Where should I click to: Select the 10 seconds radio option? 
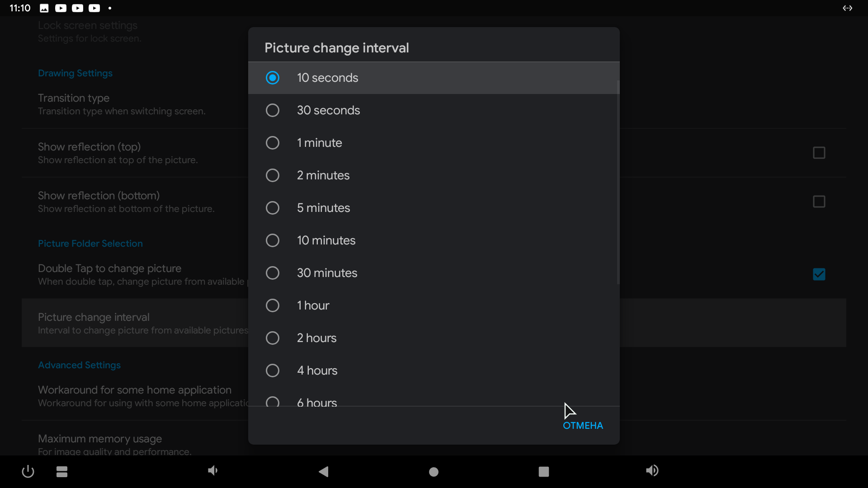click(x=434, y=78)
